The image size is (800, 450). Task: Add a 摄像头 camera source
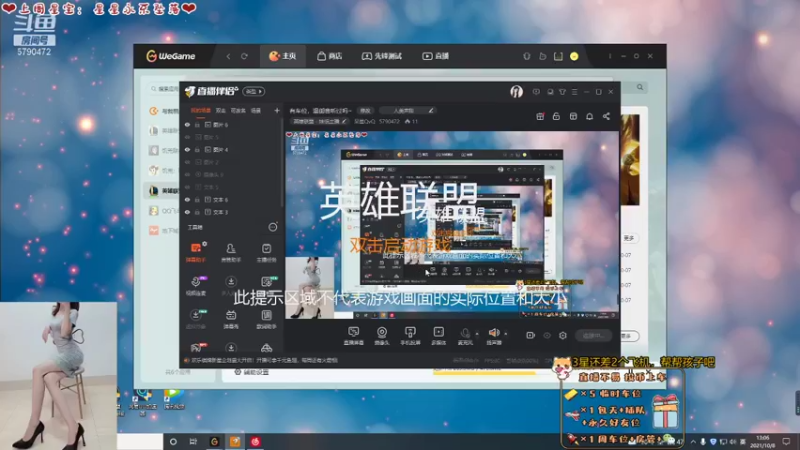point(382,336)
